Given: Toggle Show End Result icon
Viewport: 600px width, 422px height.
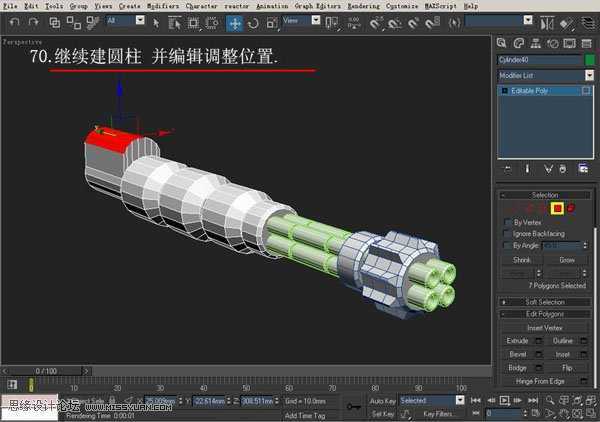Looking at the screenshot, I should click(x=527, y=169).
